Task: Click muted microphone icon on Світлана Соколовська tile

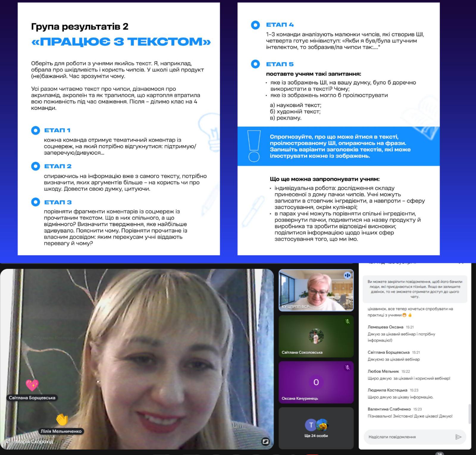Action: click(x=347, y=321)
